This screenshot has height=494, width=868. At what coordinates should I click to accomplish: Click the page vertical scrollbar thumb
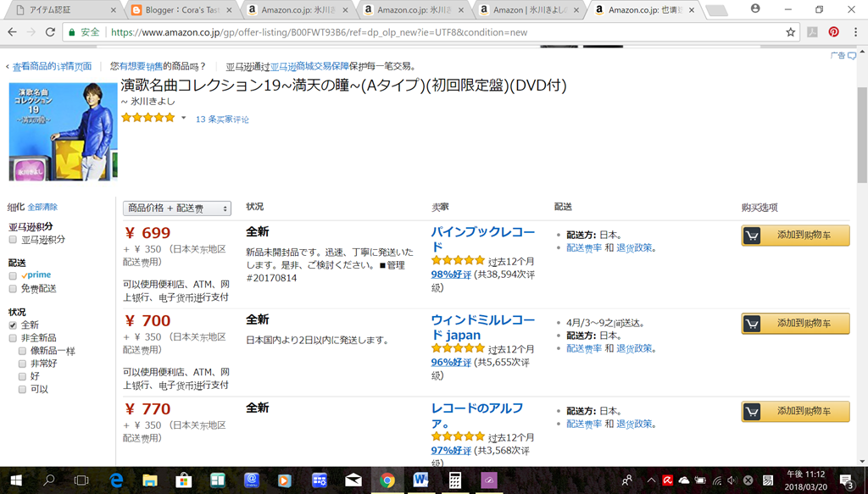862,135
